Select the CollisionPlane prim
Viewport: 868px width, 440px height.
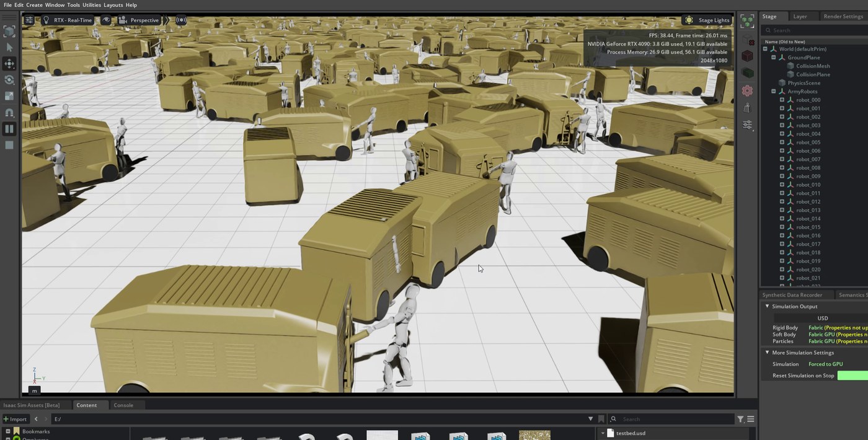click(813, 74)
